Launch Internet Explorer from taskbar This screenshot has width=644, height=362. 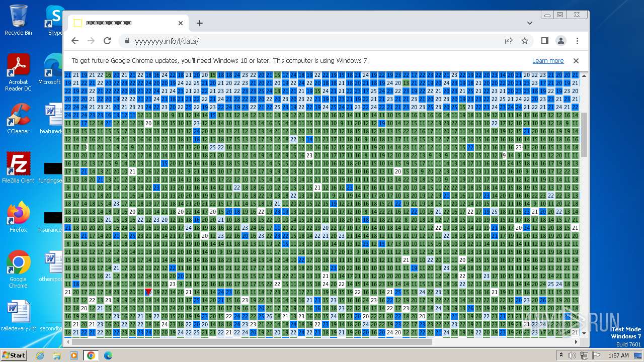40,355
